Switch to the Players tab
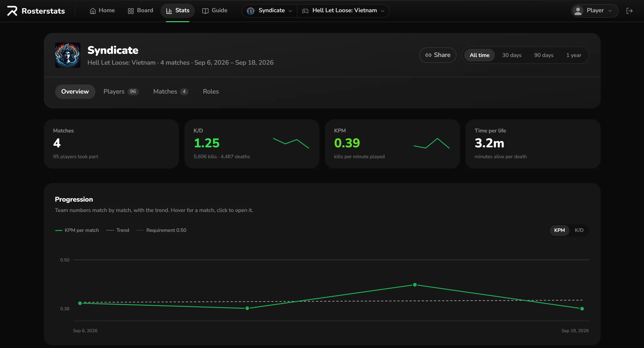Viewport: 644px width, 348px height. coord(121,92)
